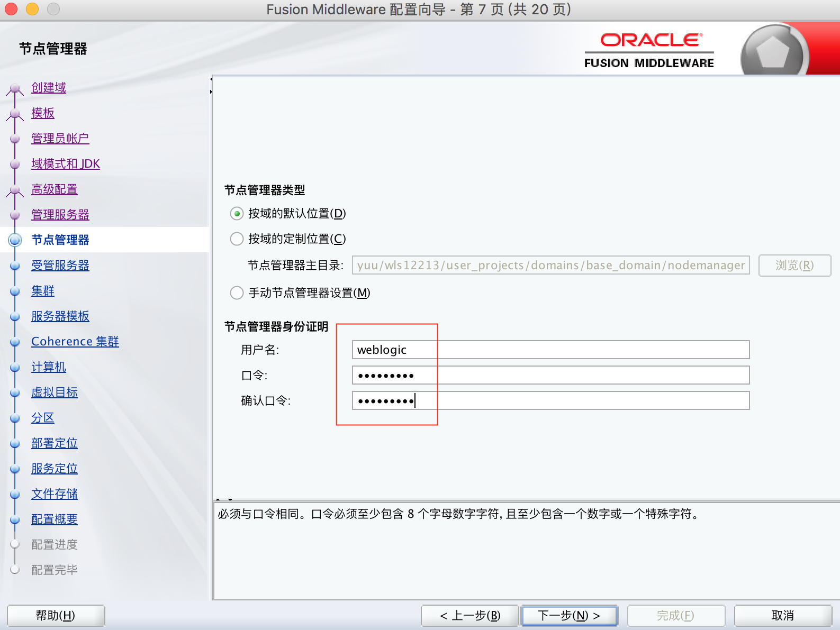Click the step bullet icon beside 计算机
Image resolution: width=840 pixels, height=630 pixels.
point(15,368)
